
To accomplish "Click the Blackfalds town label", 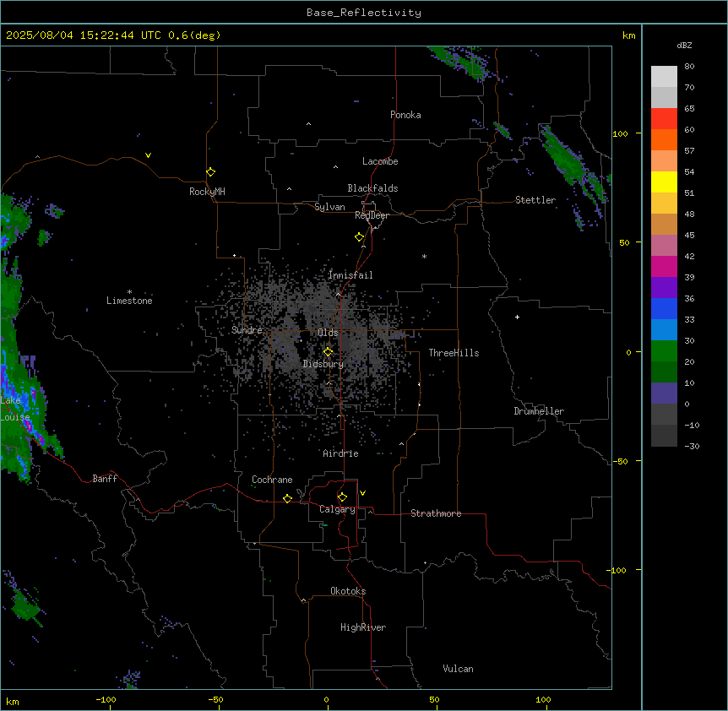I will coord(372,188).
